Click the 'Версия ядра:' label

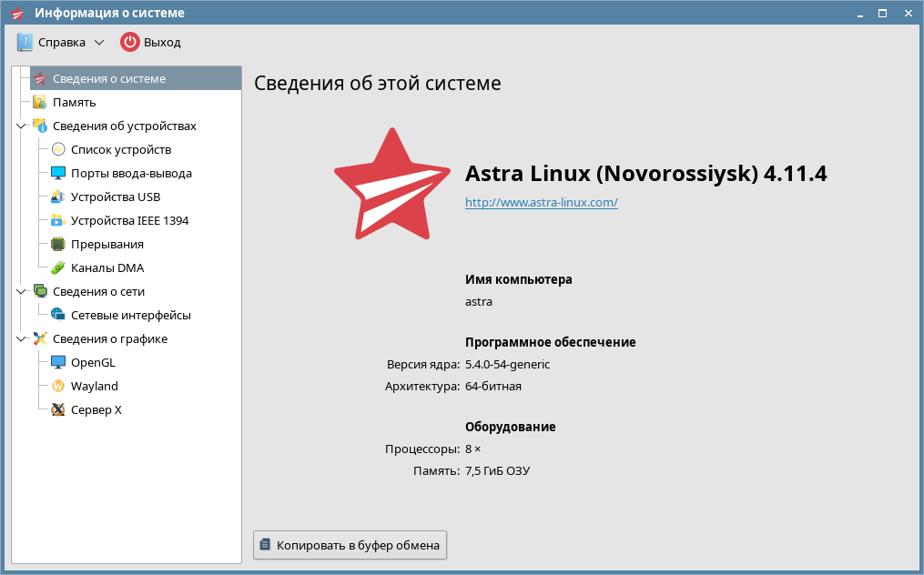click(x=423, y=365)
